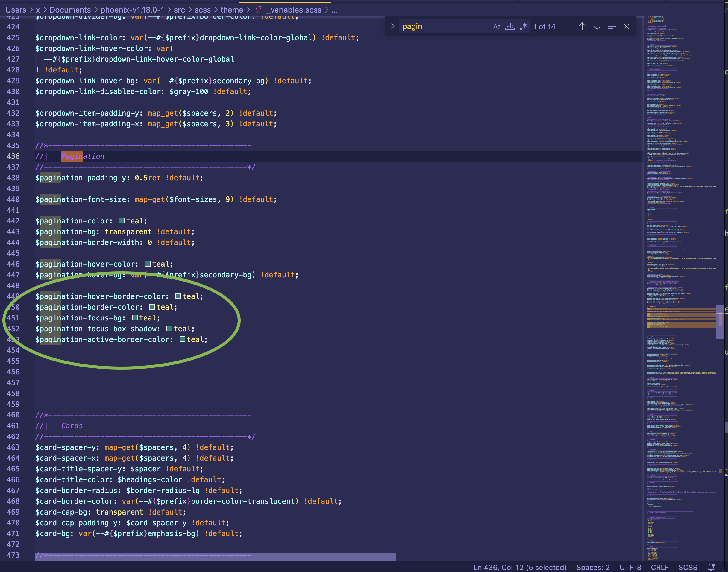Open the notifications bell in status bar
The image size is (728, 572).
711,567
